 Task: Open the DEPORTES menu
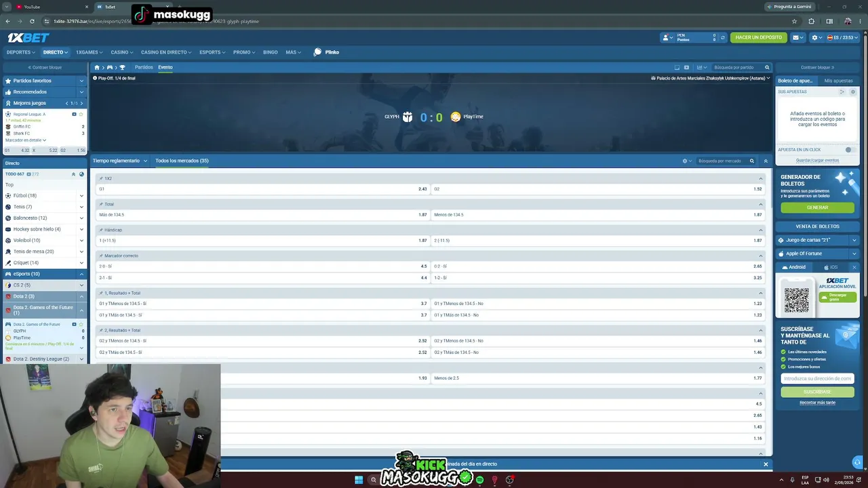[x=20, y=52]
